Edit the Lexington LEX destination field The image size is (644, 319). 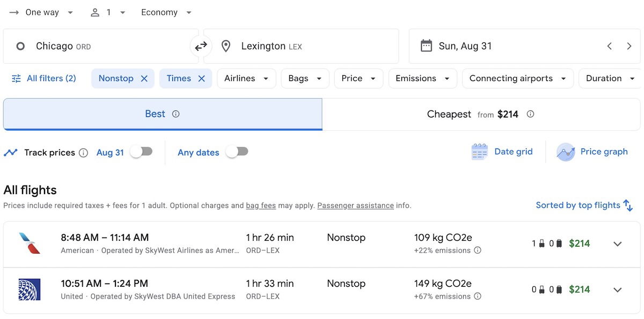[x=301, y=46]
